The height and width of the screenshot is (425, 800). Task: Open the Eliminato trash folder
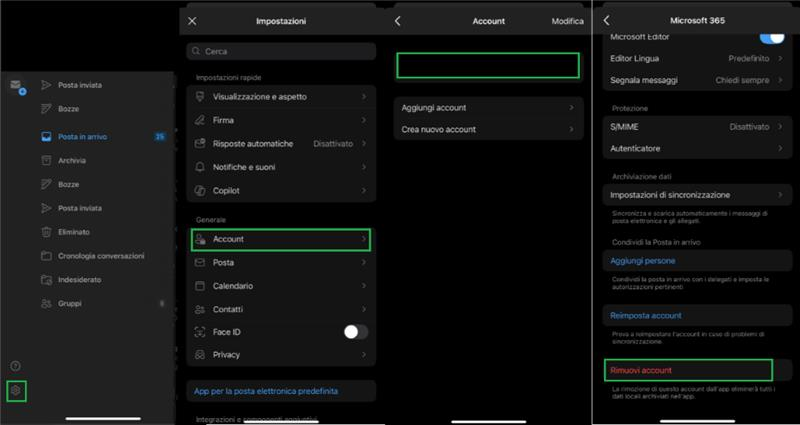point(74,232)
